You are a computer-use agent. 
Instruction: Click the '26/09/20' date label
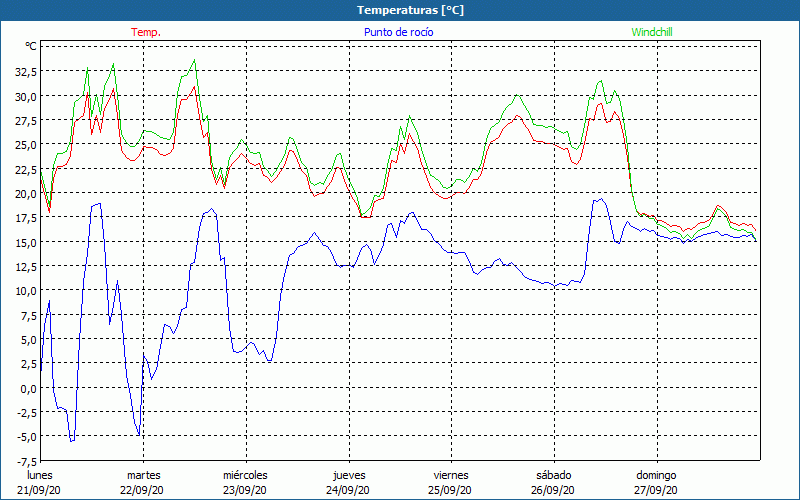pos(554,490)
